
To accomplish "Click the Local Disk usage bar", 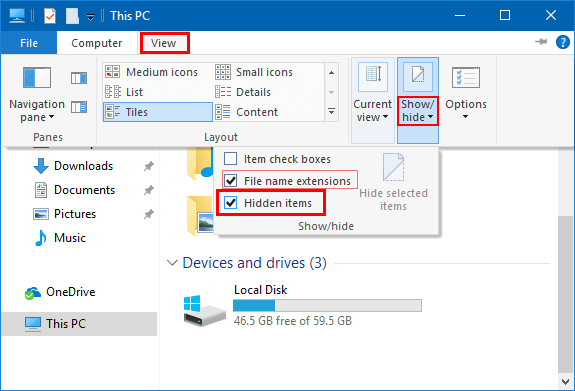I will click(327, 306).
